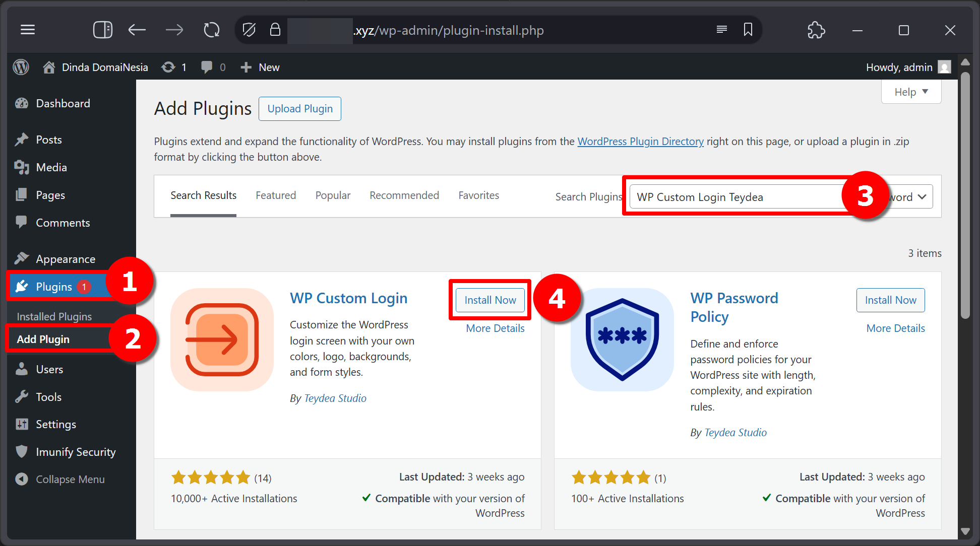This screenshot has height=546, width=980.
Task: View More Details for WP Password Policy
Action: pyautogui.click(x=895, y=328)
